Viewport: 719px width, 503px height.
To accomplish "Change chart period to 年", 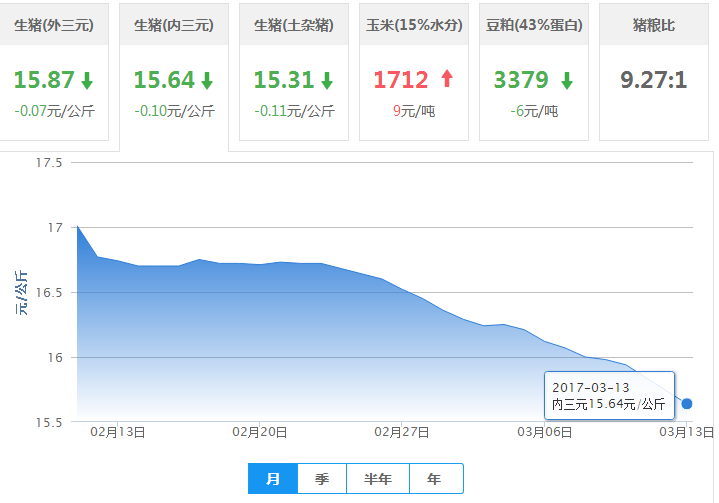I will coord(434,479).
